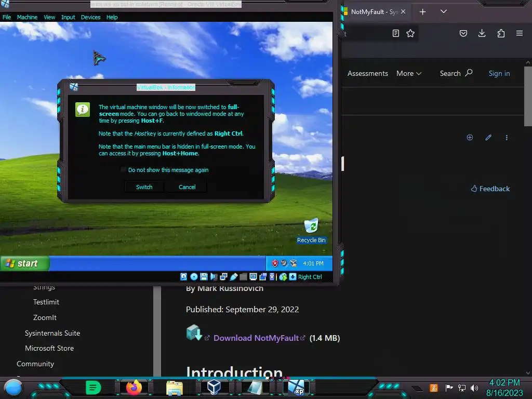Click the Search magnifier on Microsoft Learn page
Viewport: 532px width, 399px height.
[469, 73]
